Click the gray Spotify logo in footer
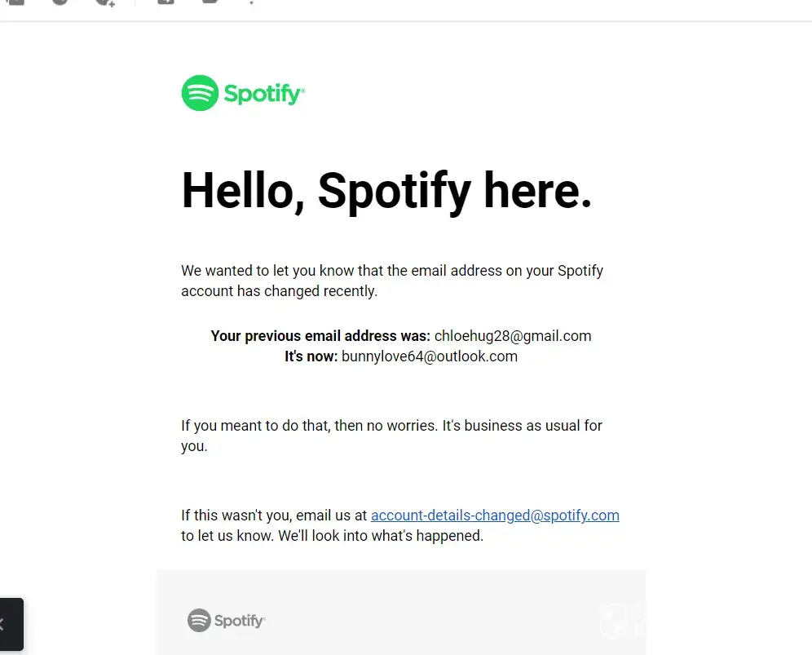This screenshot has height=655, width=812. coord(226,621)
